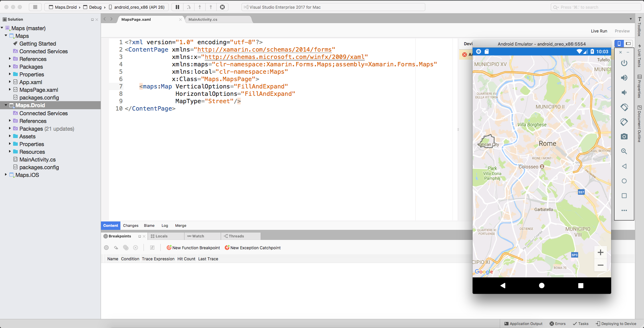Switch designer to portrait phone orientation
Screen dimensions: 644x328
pyautogui.click(x=619, y=43)
